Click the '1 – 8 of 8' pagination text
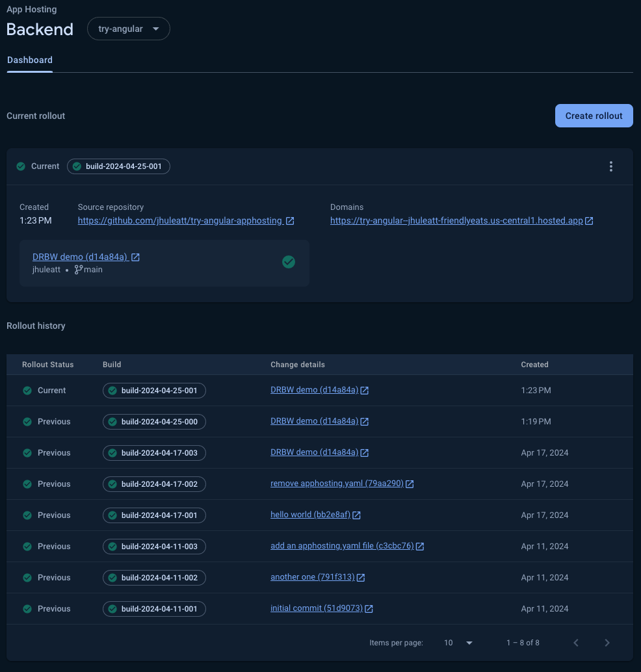The image size is (641, 672). (x=523, y=643)
